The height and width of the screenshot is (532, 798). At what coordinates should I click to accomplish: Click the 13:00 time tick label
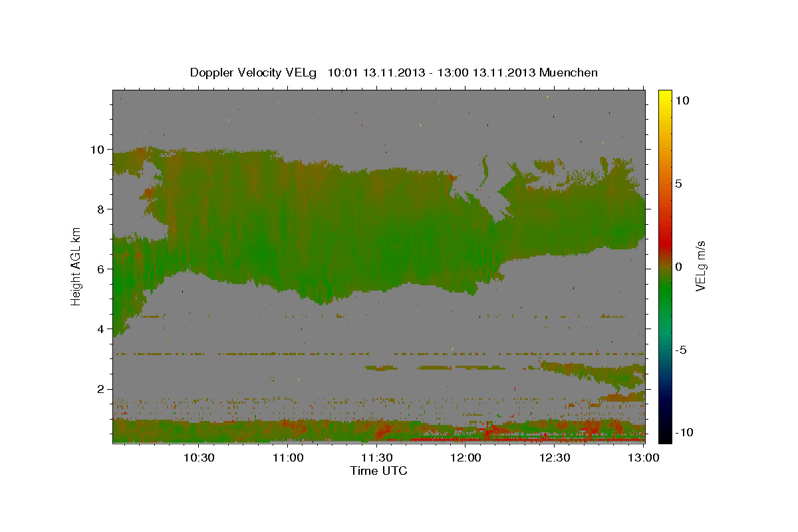point(644,458)
